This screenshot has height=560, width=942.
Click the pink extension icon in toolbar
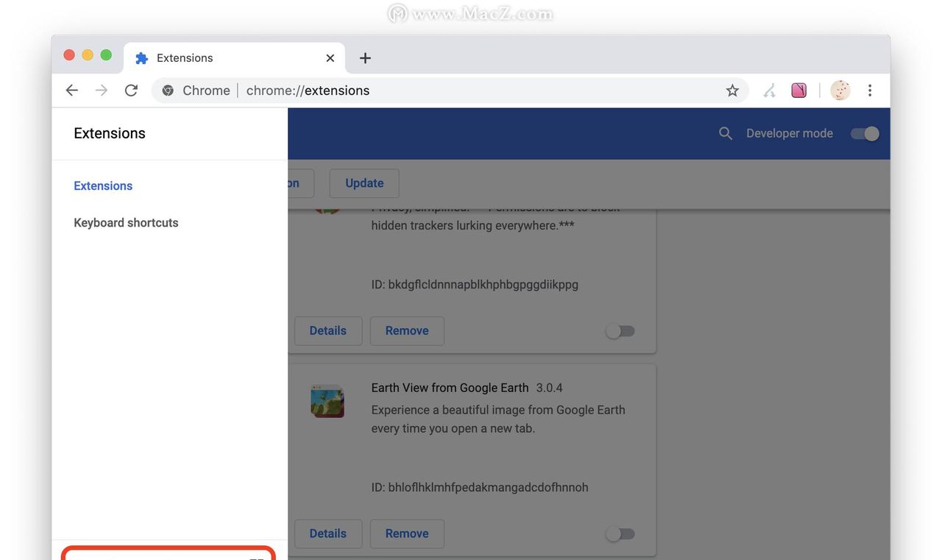798,91
